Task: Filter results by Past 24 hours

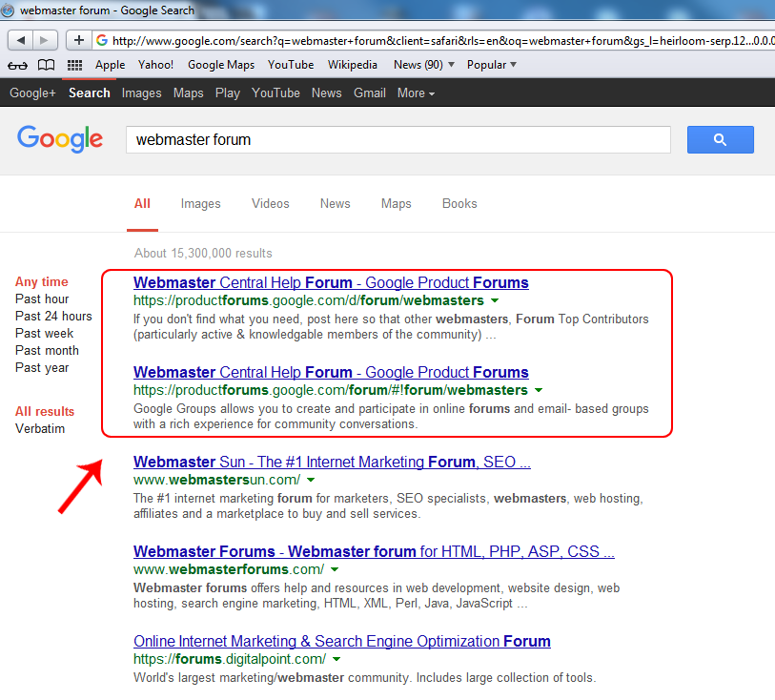Action: pos(53,317)
